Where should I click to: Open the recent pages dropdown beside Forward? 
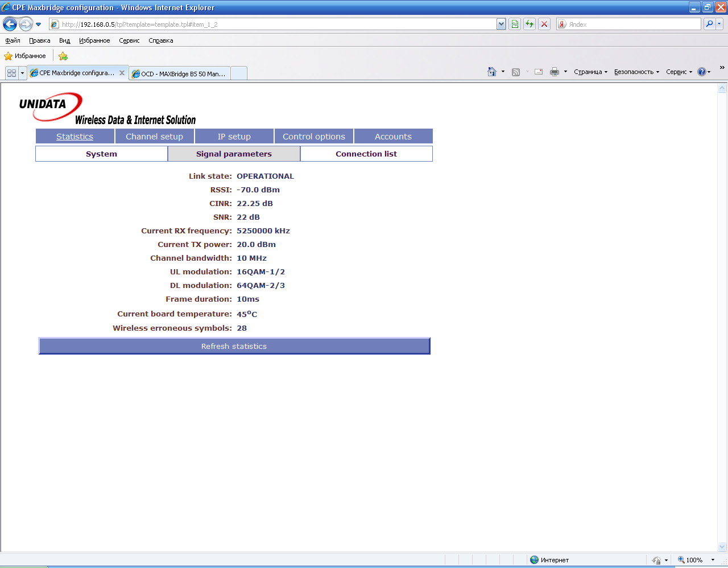[x=38, y=24]
